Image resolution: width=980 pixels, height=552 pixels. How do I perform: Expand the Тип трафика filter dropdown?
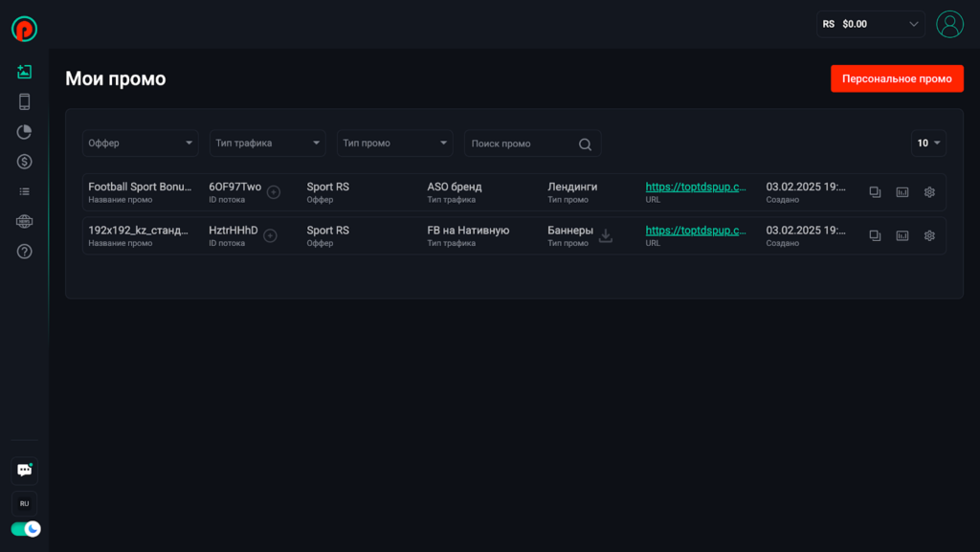[268, 143]
